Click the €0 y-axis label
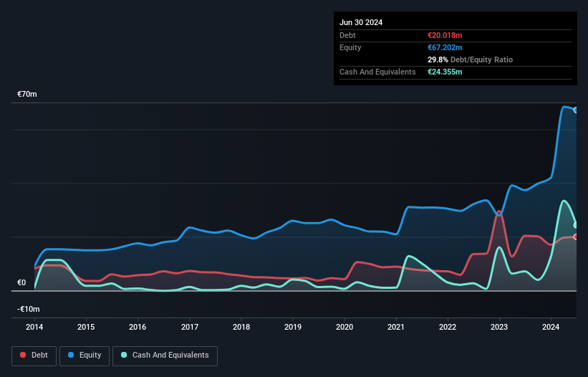Screen dimensions: 588x377 [x=21, y=282]
